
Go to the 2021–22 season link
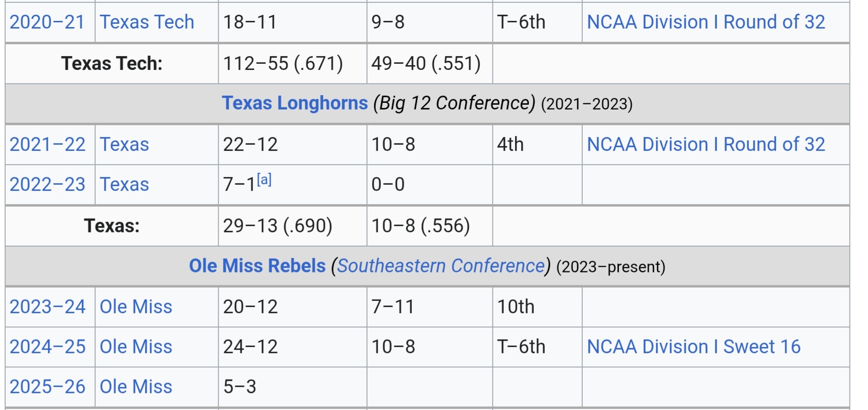coord(47,145)
